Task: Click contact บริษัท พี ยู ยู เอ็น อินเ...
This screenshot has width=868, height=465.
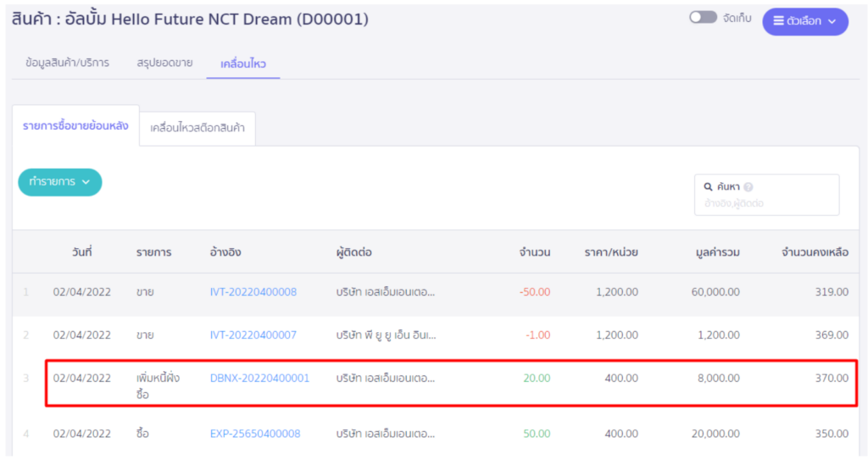Action: coord(386,335)
